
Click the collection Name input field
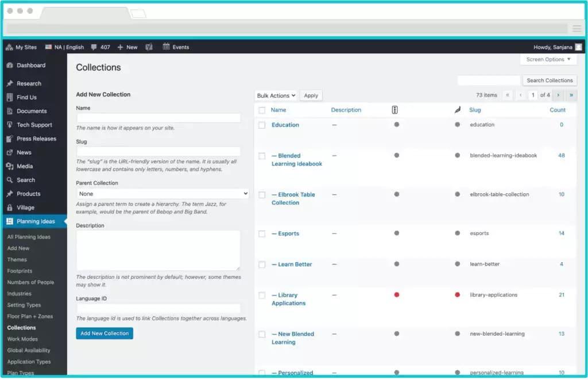tap(158, 118)
